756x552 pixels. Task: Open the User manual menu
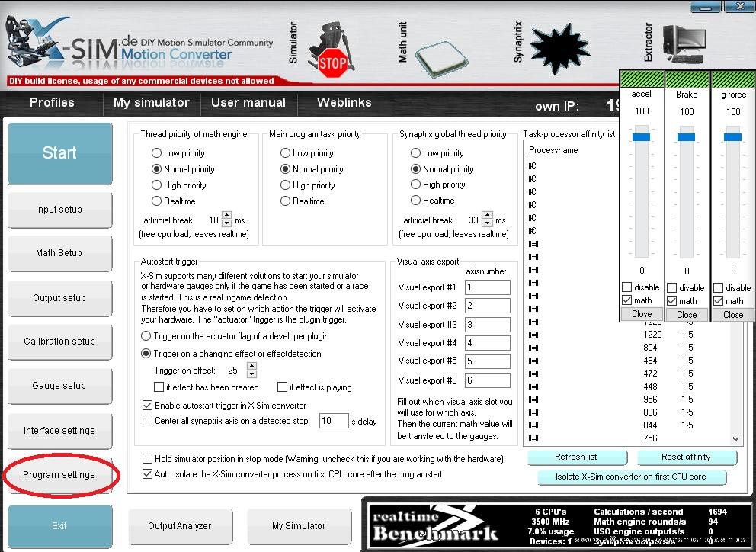(248, 103)
